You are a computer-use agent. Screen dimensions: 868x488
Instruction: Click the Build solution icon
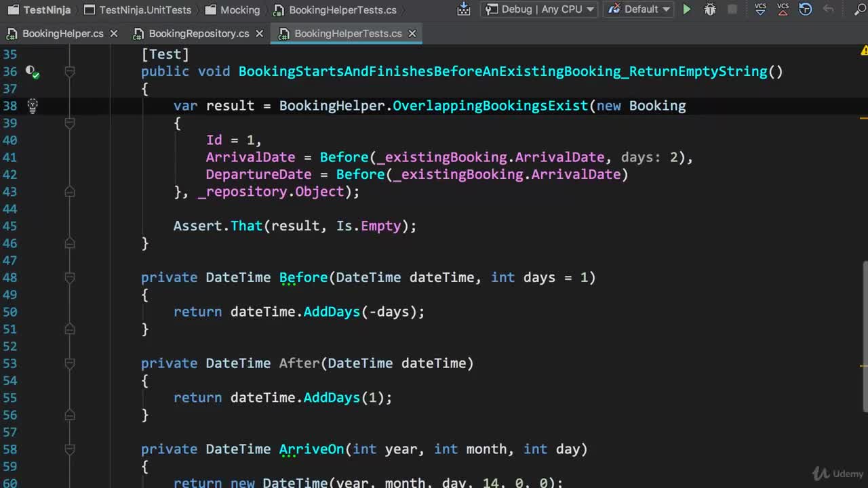click(x=464, y=9)
